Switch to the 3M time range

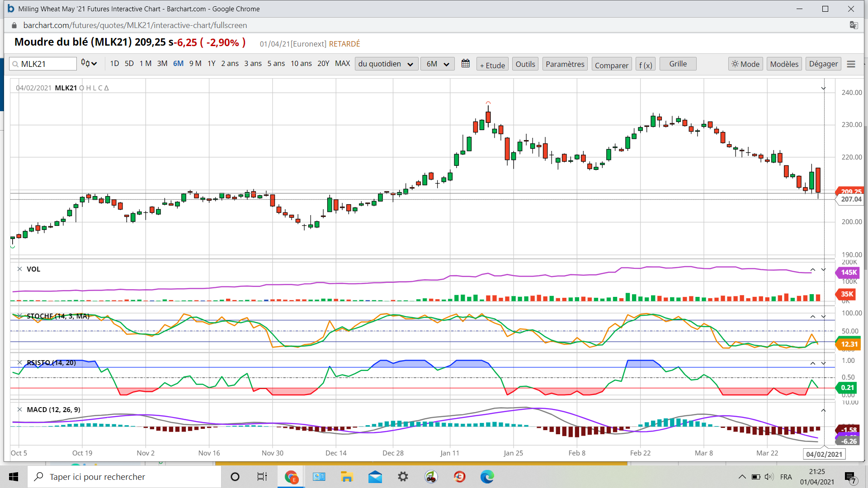coord(162,64)
